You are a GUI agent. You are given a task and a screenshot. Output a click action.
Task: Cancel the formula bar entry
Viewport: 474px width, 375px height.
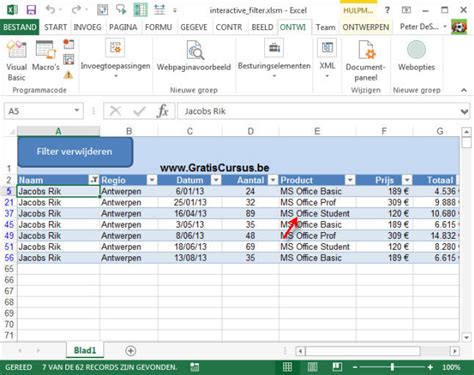pos(115,111)
